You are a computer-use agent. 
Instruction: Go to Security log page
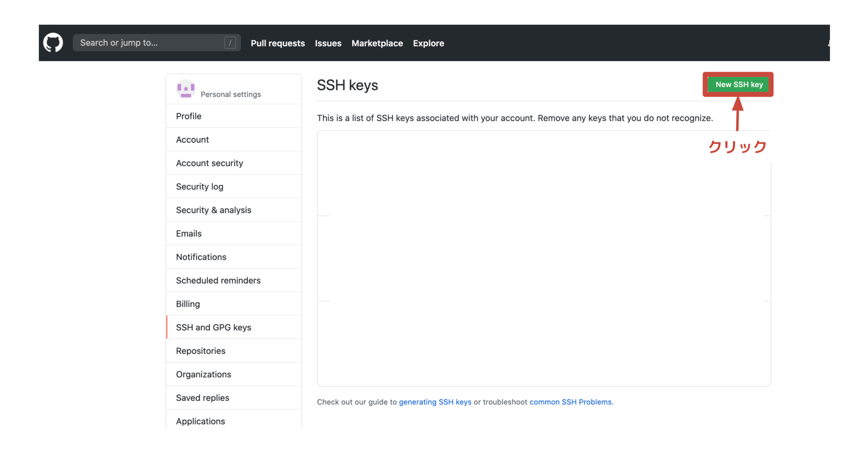tap(199, 187)
